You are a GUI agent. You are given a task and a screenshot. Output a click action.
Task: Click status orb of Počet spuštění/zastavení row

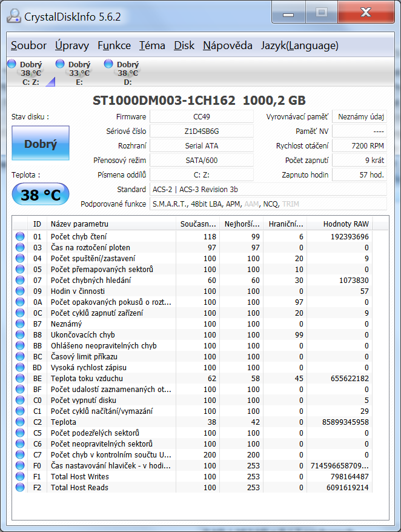coord(20,258)
